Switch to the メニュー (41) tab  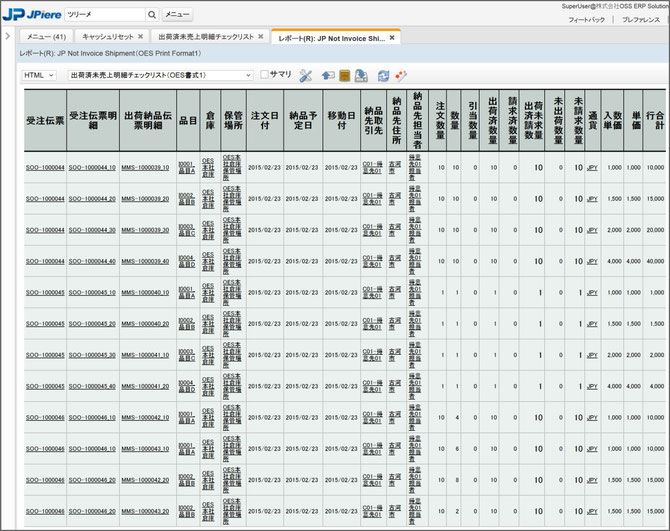click(47, 37)
